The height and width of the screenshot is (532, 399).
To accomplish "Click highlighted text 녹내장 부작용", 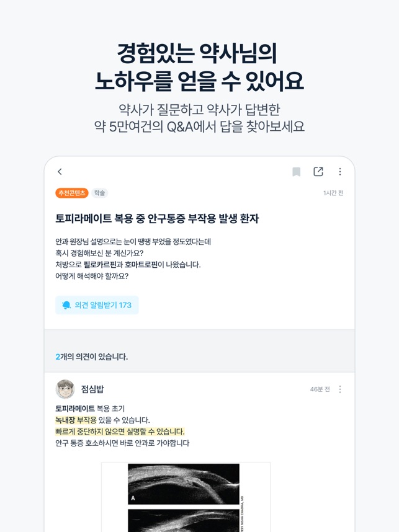I will pyautogui.click(x=76, y=420).
